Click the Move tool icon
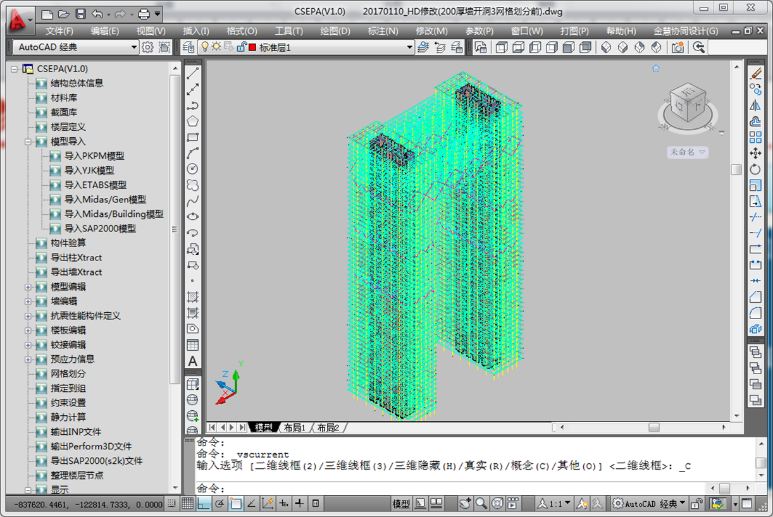This screenshot has height=517, width=773. tap(755, 153)
